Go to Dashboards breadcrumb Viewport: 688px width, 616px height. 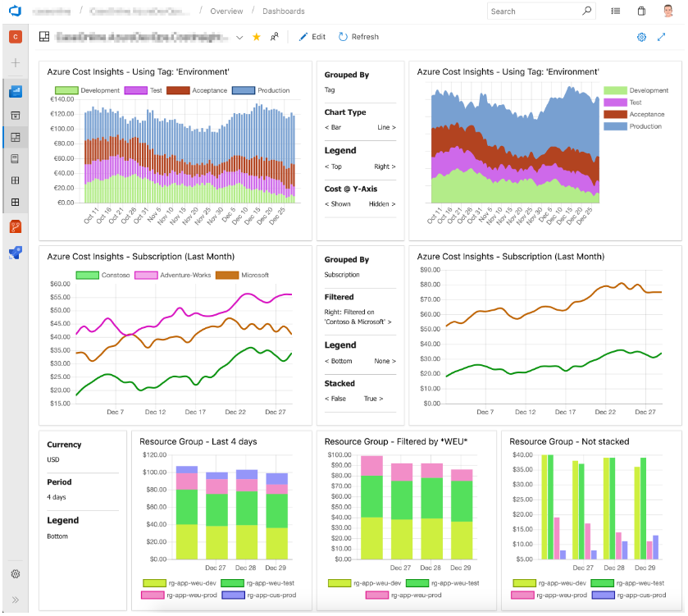point(284,11)
